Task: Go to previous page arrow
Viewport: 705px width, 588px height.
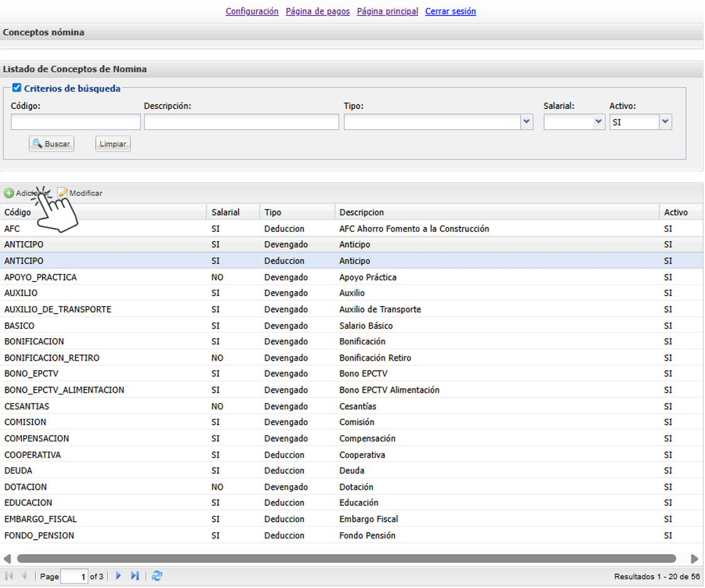Action: [24, 576]
